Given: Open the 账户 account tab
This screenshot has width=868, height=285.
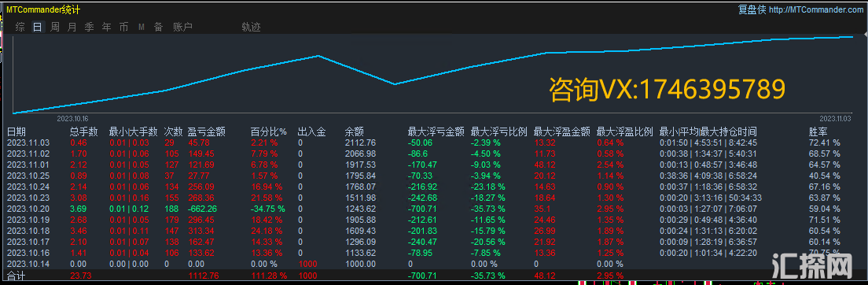Looking at the screenshot, I should point(182,27).
